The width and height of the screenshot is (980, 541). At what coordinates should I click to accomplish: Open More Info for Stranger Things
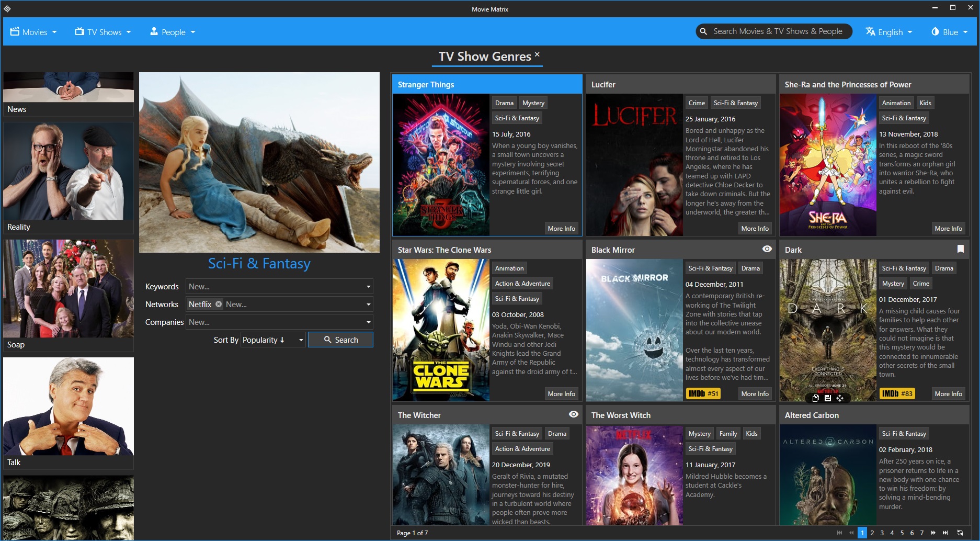point(561,228)
